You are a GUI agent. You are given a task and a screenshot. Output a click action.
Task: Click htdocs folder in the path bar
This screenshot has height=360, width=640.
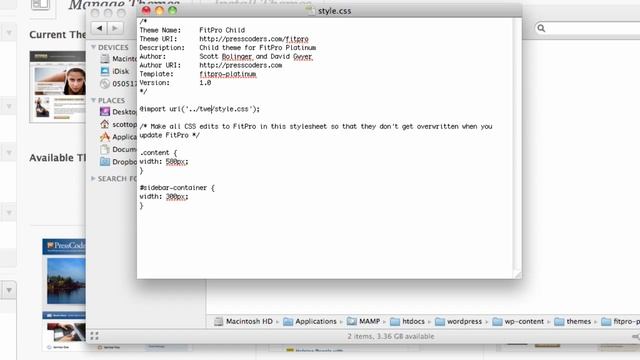[x=407, y=322]
